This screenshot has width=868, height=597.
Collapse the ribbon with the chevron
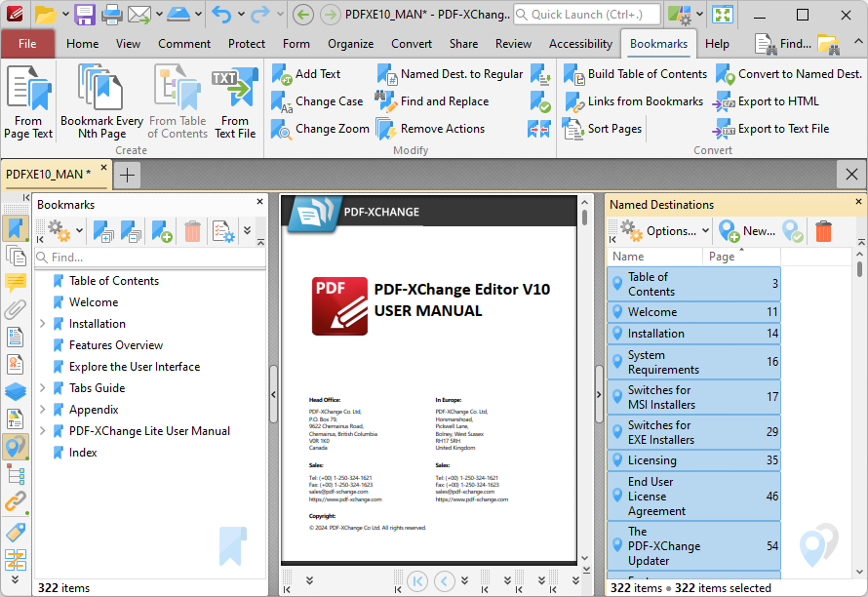(x=857, y=42)
